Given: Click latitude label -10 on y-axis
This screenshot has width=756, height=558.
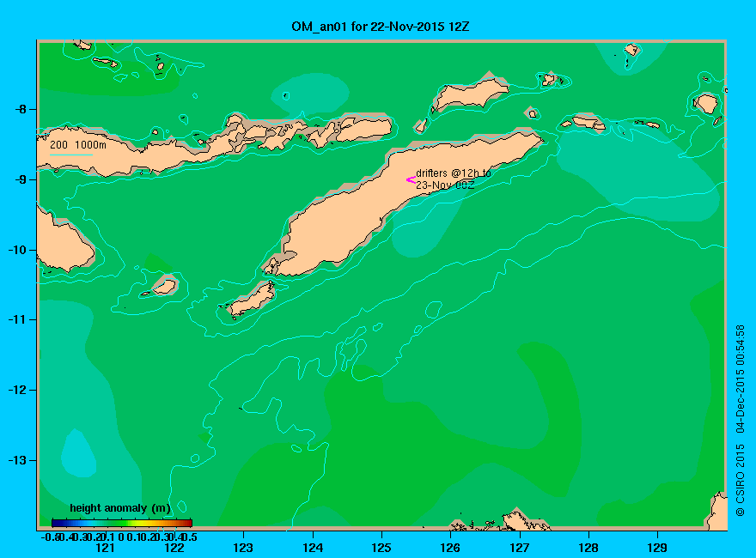Looking at the screenshot, I should (x=17, y=250).
